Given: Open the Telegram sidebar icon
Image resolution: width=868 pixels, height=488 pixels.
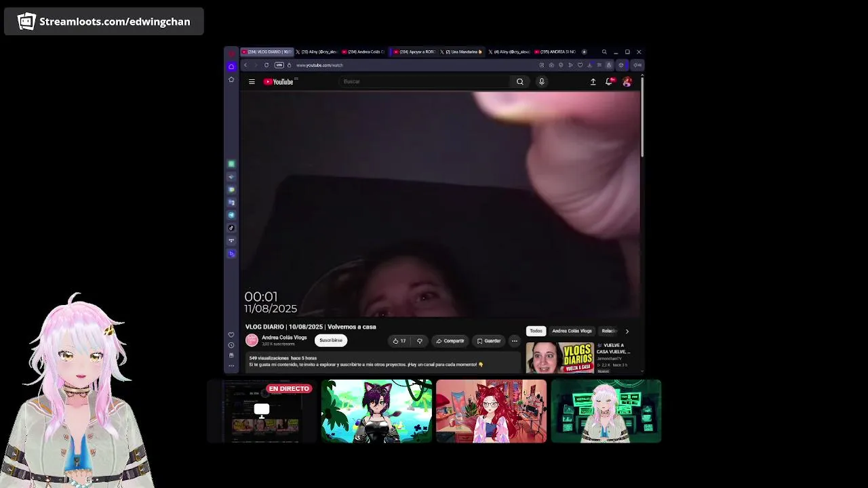Looking at the screenshot, I should (x=231, y=215).
